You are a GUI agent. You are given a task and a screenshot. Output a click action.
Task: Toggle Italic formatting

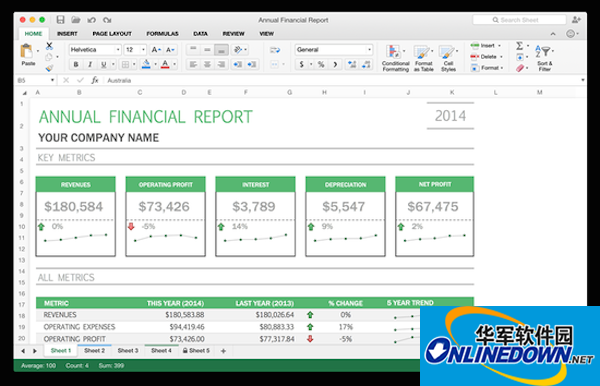90,64
